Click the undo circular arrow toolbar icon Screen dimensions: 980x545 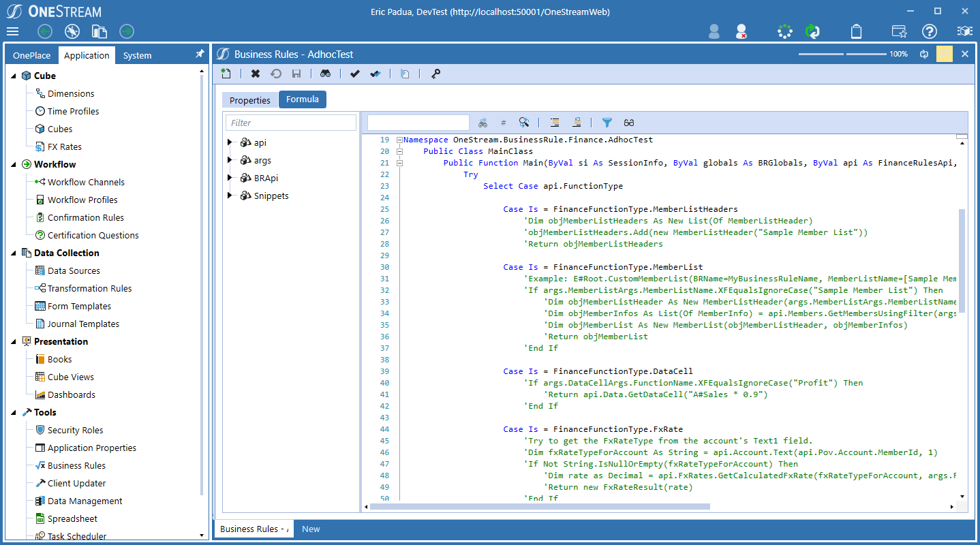click(x=276, y=74)
